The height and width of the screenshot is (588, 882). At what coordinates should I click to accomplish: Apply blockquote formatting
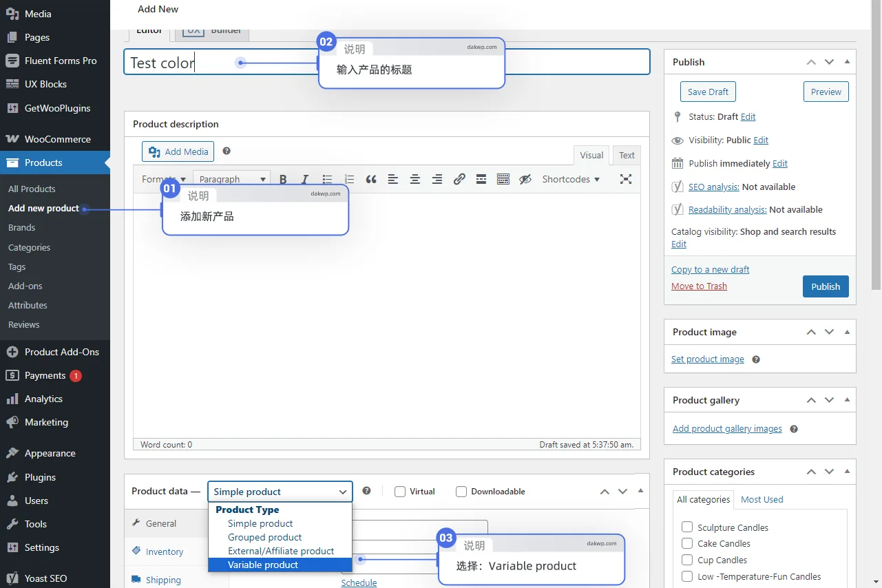(371, 179)
